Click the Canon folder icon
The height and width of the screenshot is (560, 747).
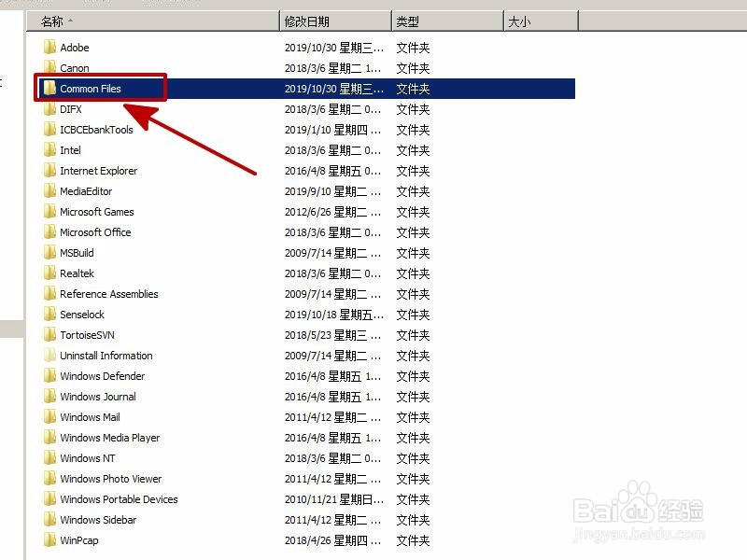(x=51, y=68)
